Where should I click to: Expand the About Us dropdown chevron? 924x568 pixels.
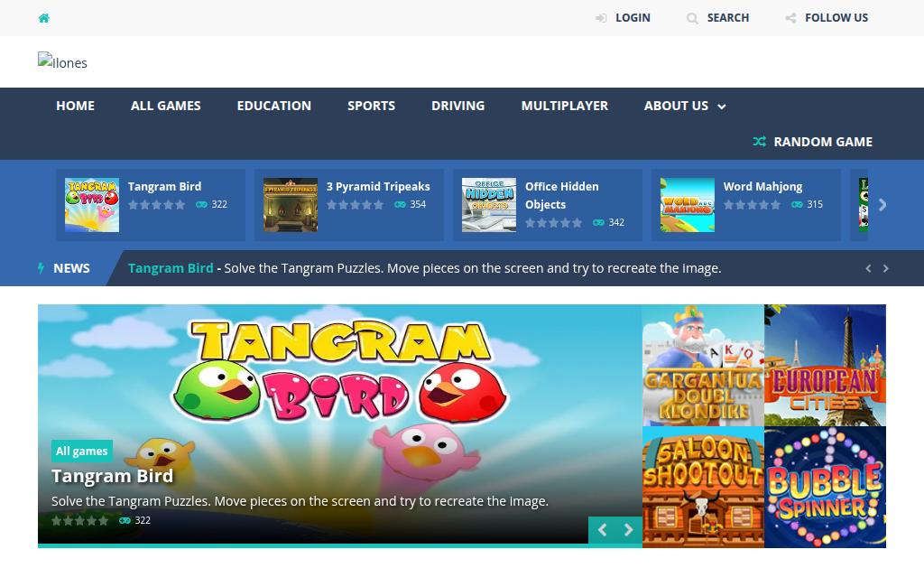(x=721, y=107)
